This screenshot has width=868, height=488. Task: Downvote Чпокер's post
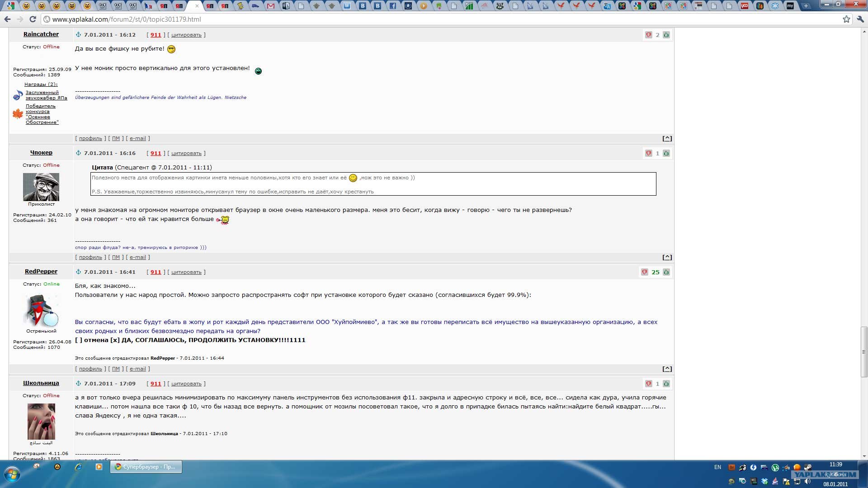pyautogui.click(x=649, y=153)
